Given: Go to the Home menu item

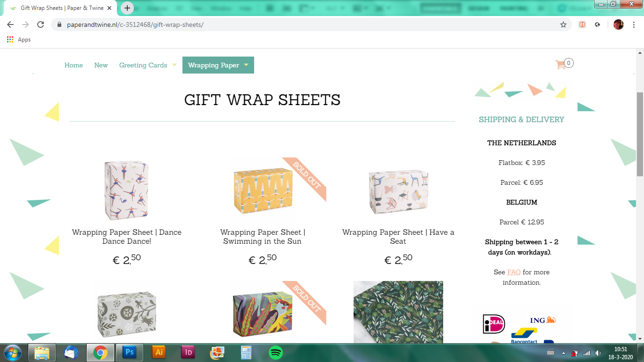Looking at the screenshot, I should [74, 65].
